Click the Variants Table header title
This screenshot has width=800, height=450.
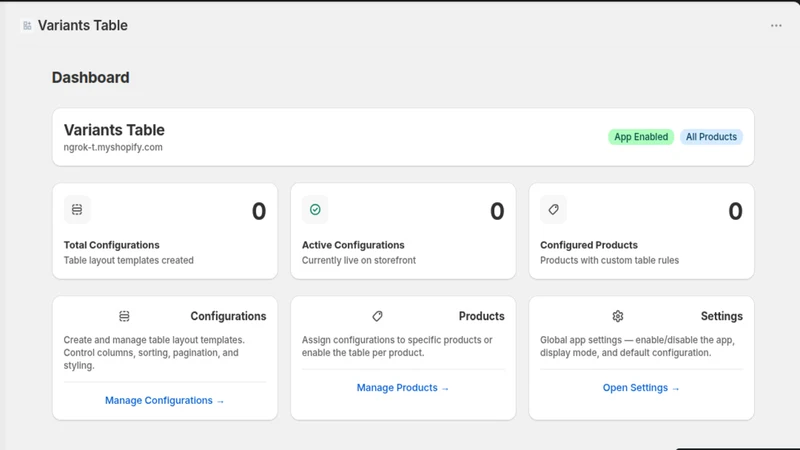[x=83, y=26]
